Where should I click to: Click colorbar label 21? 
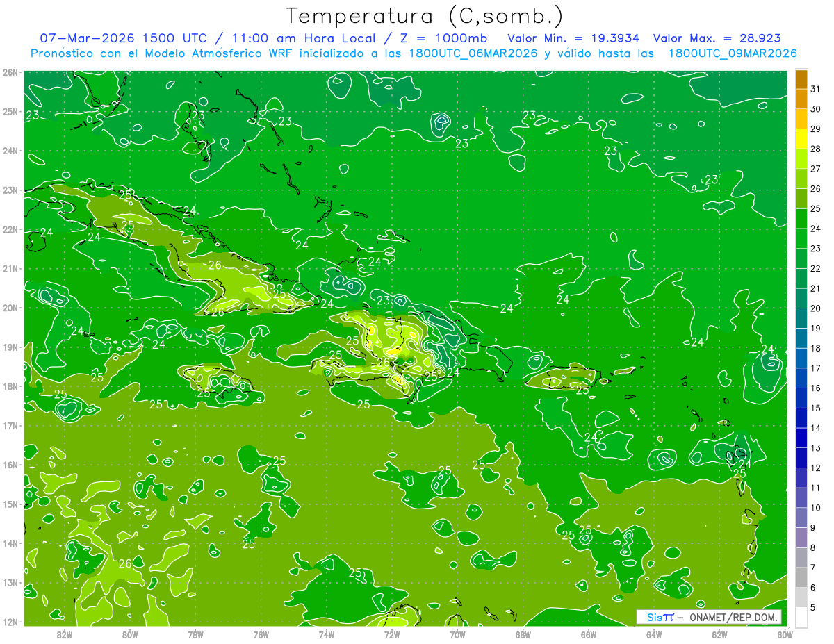coord(817,288)
